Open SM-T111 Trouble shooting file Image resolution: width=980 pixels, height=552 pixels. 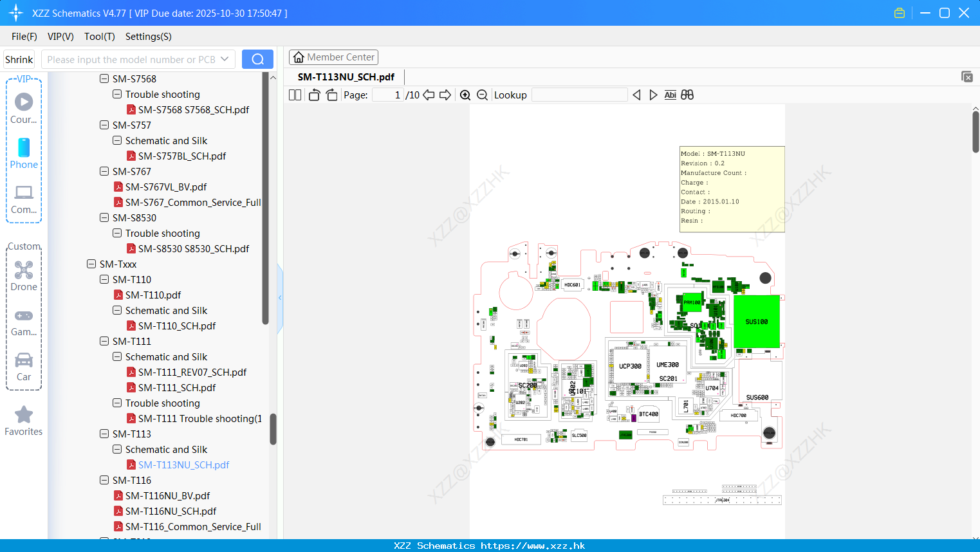pos(200,418)
